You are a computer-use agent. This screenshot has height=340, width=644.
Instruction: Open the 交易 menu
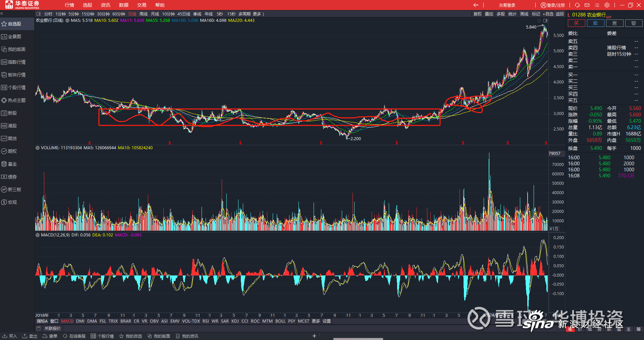tap(142, 5)
